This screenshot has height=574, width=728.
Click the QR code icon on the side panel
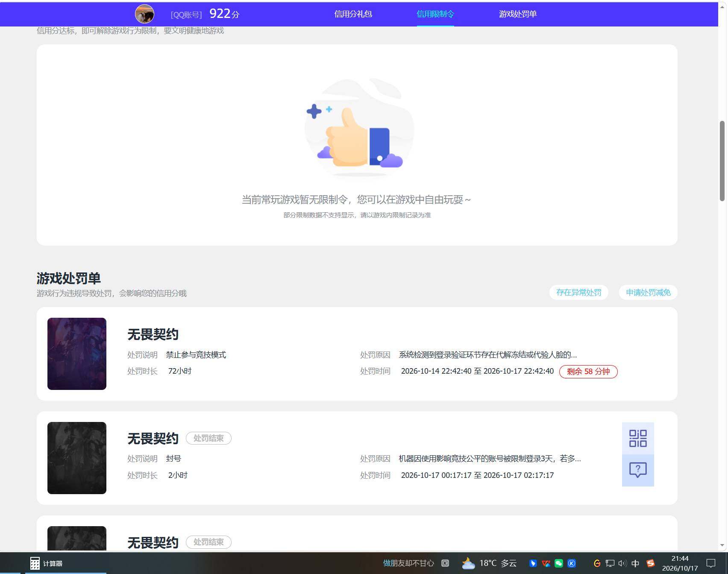(638, 438)
